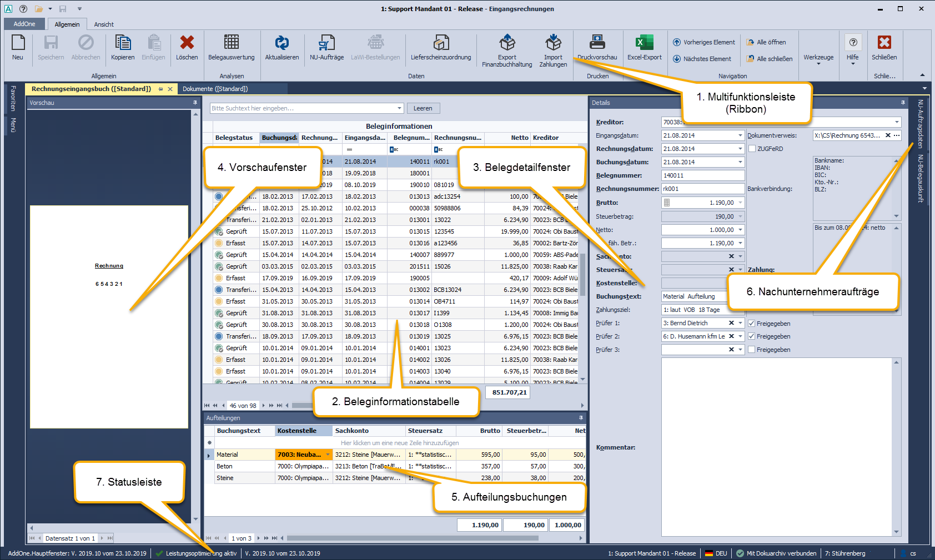The image size is (935, 560).
Task: Click the Leeren button
Action: tap(423, 108)
